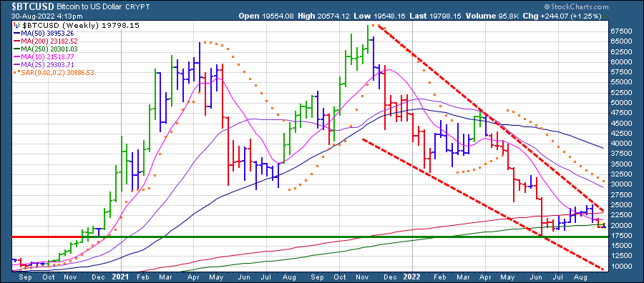
Task: Click the 2021 label on time axis
Action: 122,276
